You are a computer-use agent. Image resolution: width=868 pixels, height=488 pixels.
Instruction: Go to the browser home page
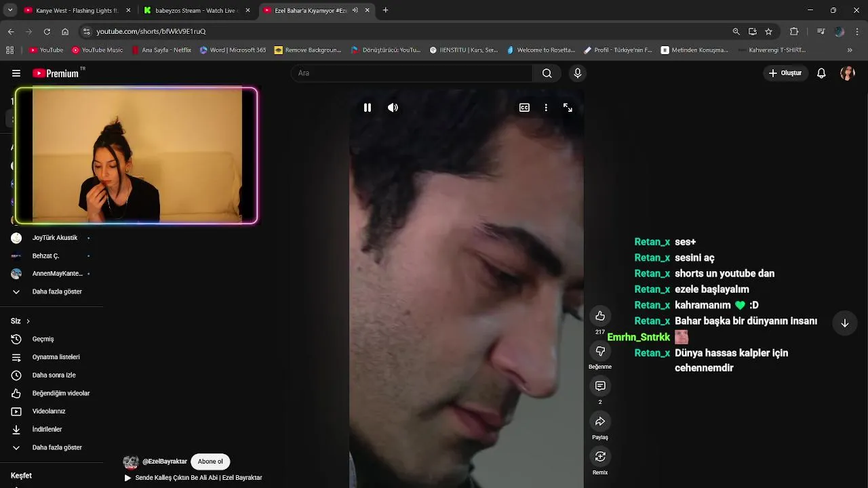[x=65, y=31]
